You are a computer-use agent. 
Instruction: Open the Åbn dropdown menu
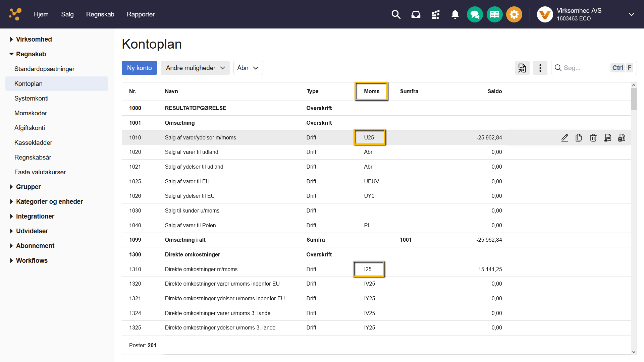(248, 68)
